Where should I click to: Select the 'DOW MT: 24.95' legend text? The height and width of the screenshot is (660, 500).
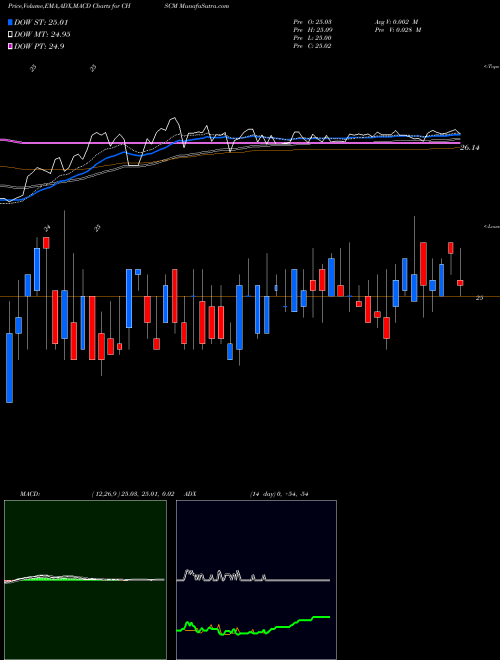(x=42, y=35)
